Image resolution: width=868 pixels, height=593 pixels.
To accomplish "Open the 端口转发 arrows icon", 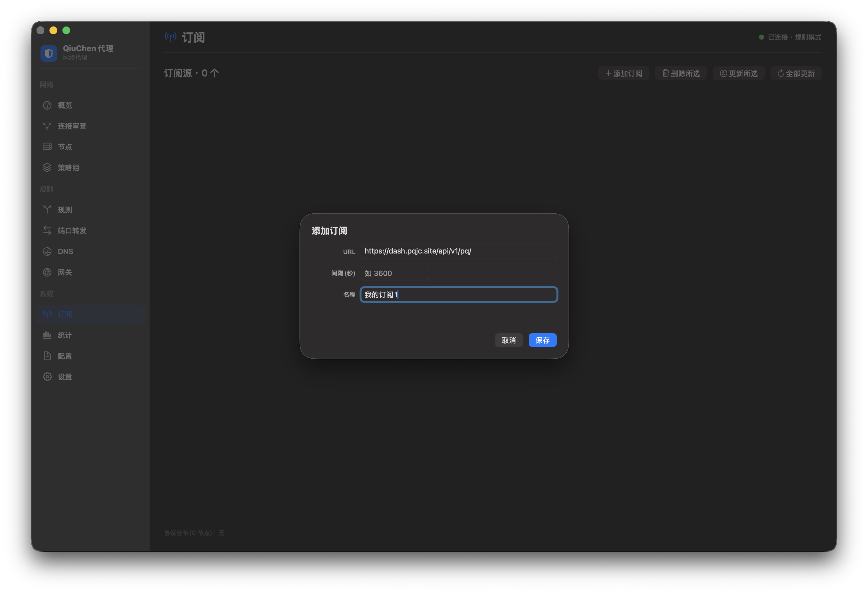I will pos(47,230).
